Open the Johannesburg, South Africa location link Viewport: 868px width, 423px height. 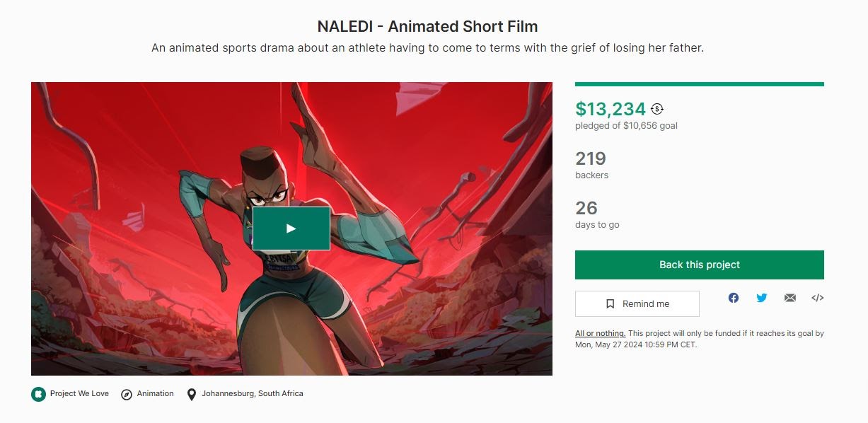coord(252,393)
